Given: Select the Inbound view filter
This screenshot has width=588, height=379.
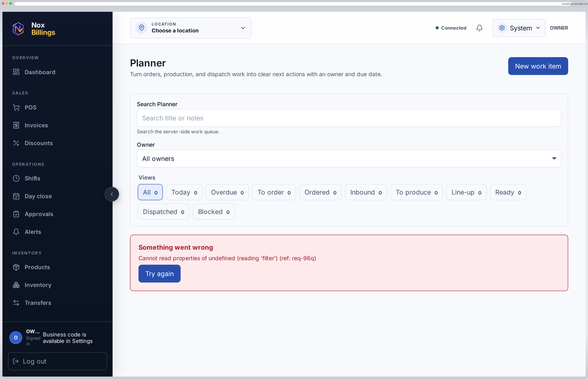Looking at the screenshot, I should 366,192.
